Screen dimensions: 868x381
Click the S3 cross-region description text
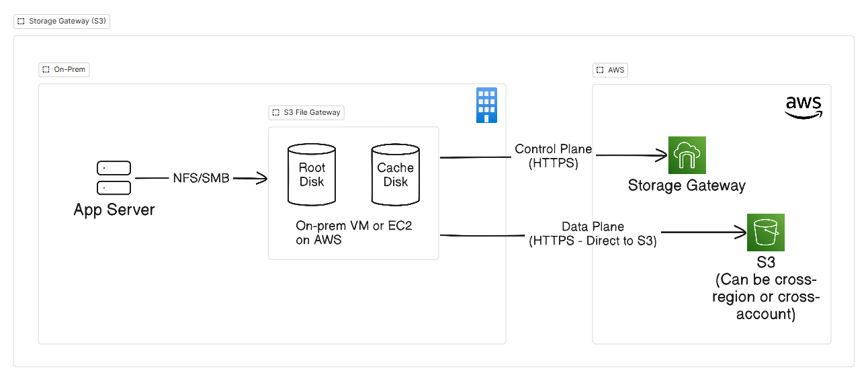766,289
